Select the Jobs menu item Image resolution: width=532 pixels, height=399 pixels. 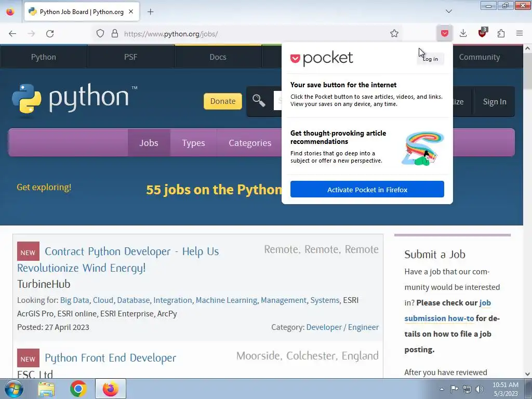coord(149,143)
